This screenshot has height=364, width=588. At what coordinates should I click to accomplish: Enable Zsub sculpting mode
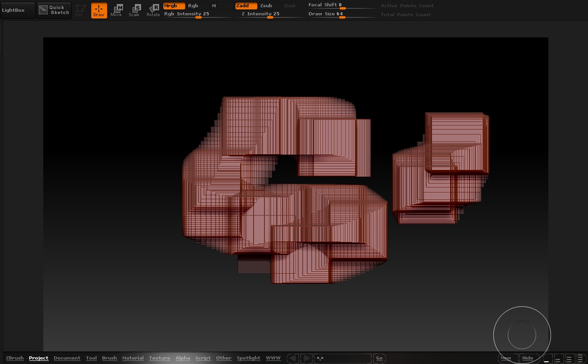[x=267, y=6]
